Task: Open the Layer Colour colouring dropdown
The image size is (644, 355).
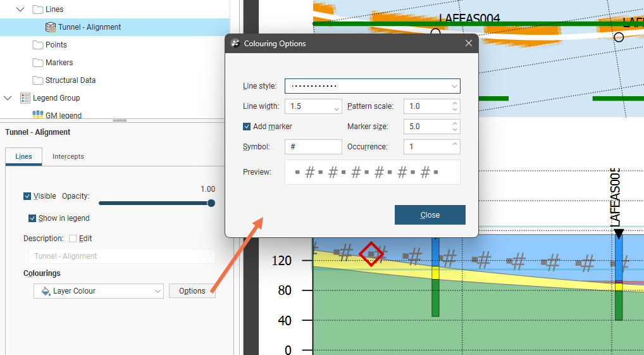Action: point(99,291)
